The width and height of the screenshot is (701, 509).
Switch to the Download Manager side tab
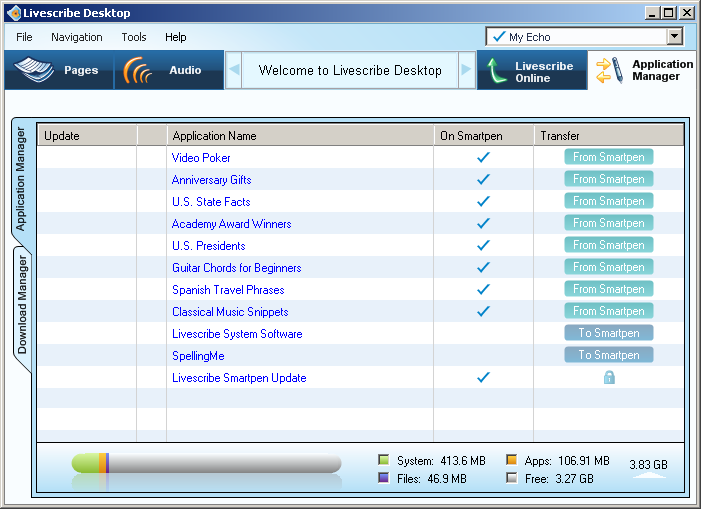[23, 304]
